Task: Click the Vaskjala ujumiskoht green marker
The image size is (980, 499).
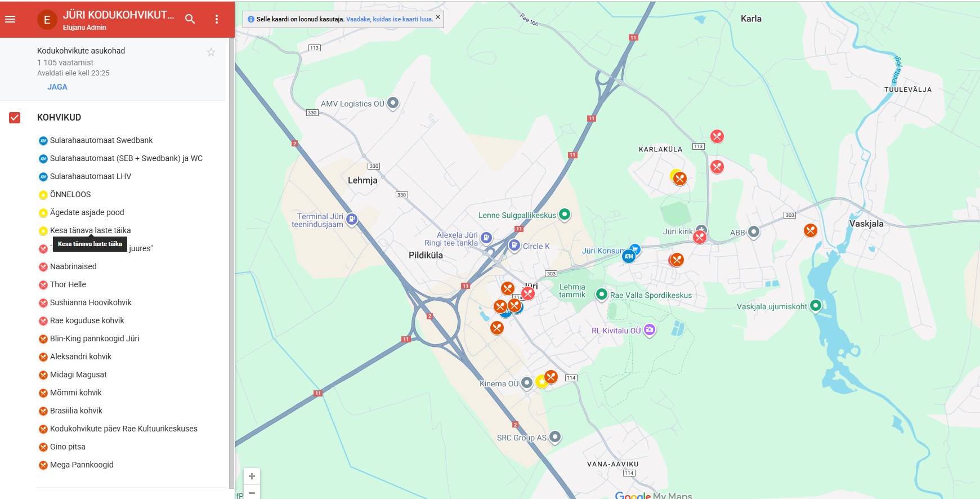Action: pyautogui.click(x=815, y=305)
